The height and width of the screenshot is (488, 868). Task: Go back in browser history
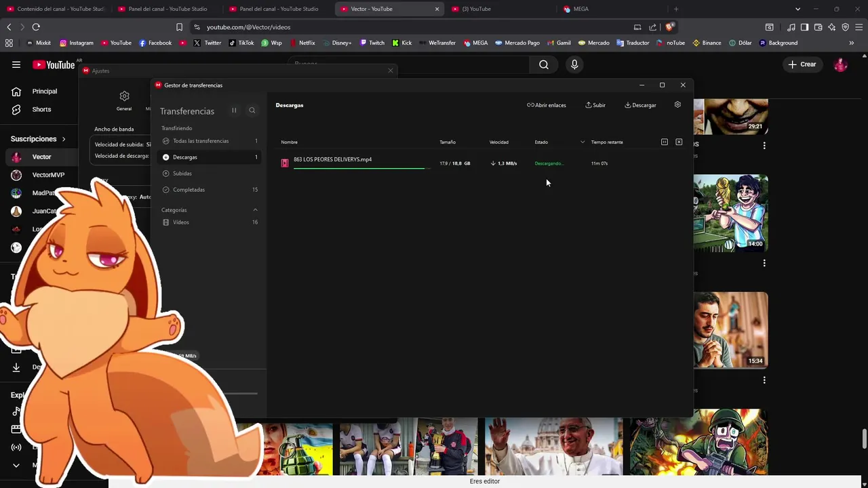click(x=9, y=27)
